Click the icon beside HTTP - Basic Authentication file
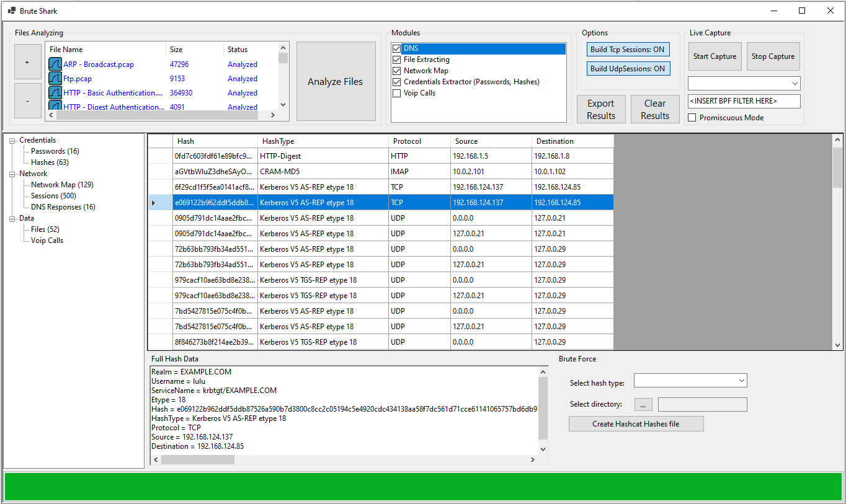 coord(55,93)
